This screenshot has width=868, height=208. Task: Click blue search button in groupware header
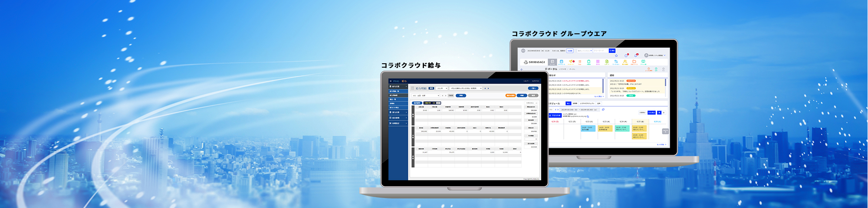coord(612,51)
